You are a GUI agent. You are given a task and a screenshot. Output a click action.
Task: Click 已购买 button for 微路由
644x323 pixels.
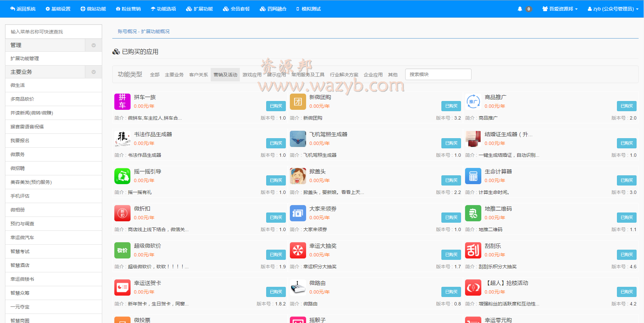(451, 292)
